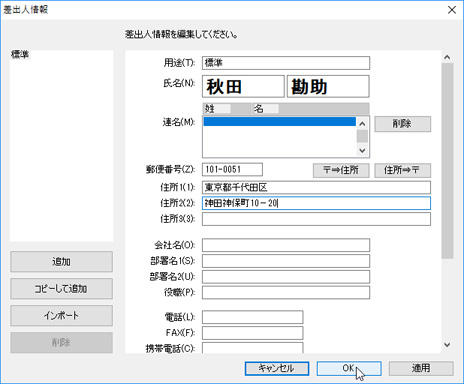The image size is (464, 384).
Task: Click the given name field containing 勘助
Action: click(x=328, y=86)
